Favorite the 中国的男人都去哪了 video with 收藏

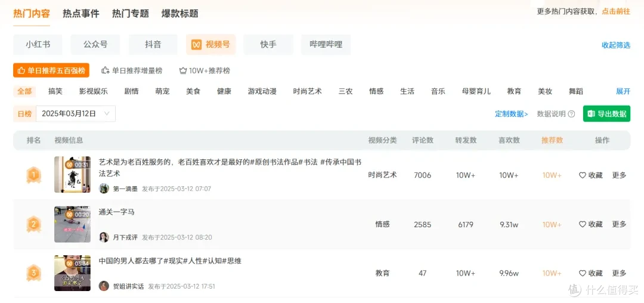point(590,273)
